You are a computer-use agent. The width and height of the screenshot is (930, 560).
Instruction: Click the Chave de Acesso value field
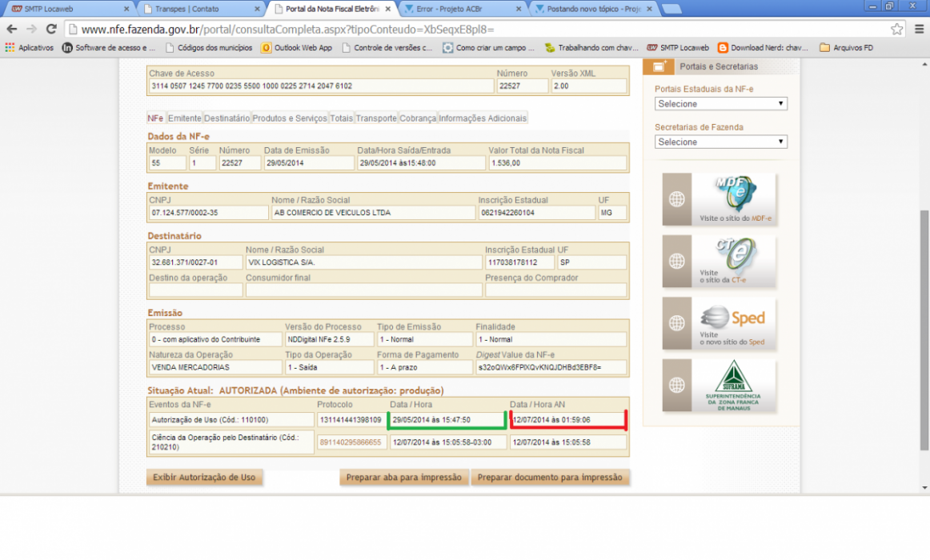(x=320, y=86)
